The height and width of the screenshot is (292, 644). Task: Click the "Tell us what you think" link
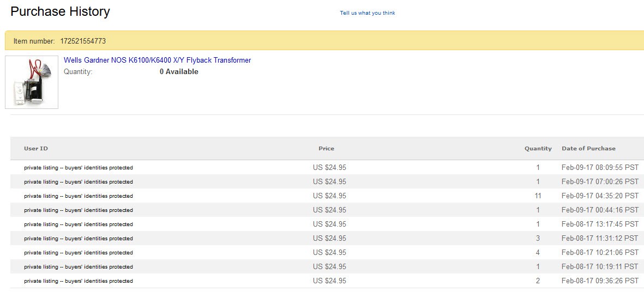367,13
